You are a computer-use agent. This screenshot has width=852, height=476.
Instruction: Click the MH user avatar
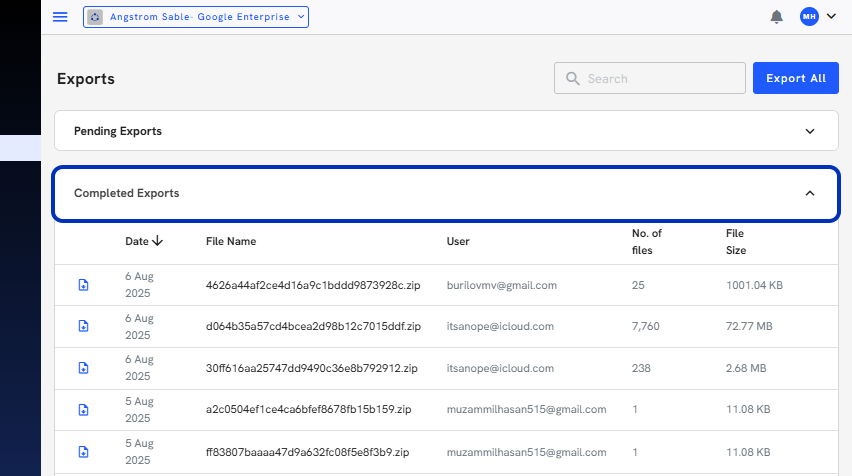point(809,16)
